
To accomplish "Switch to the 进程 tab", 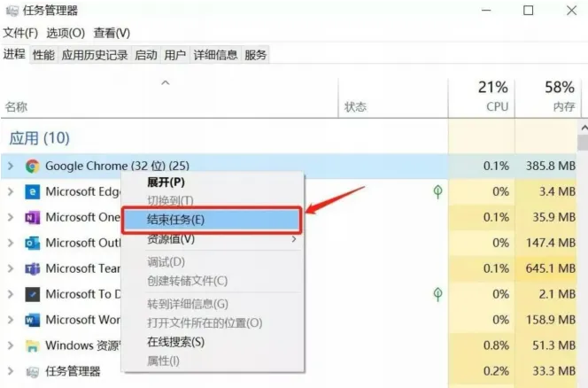I will 14,54.
